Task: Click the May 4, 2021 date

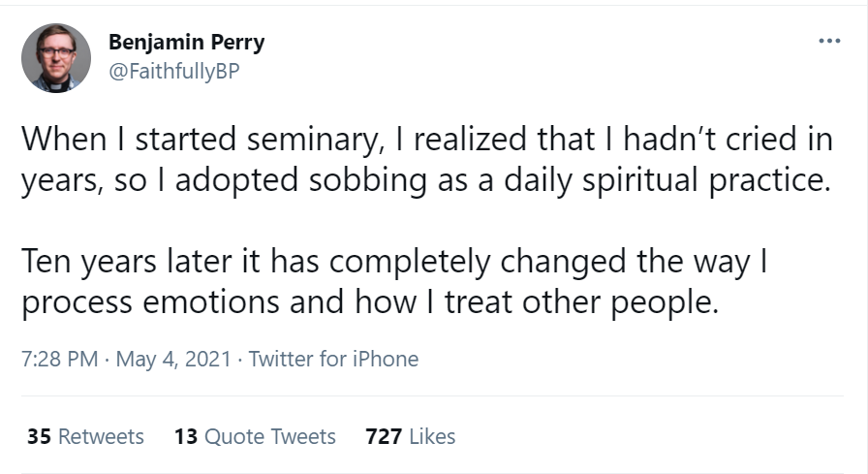Action: (173, 359)
